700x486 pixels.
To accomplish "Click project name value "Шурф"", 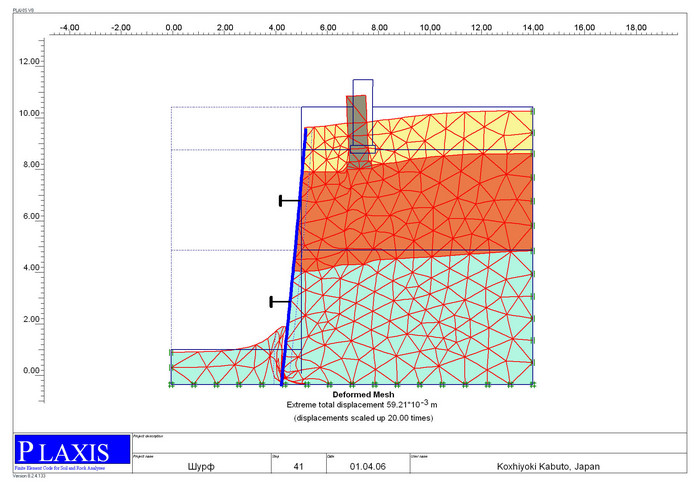I will point(201,467).
